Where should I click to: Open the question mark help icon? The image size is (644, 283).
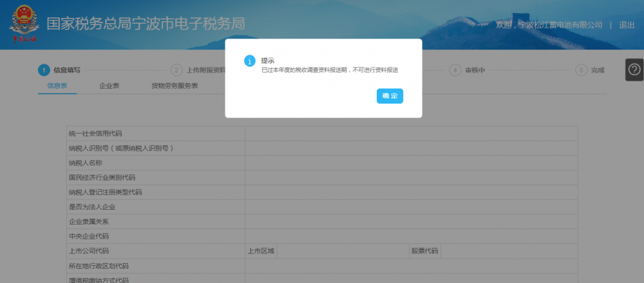click(634, 69)
